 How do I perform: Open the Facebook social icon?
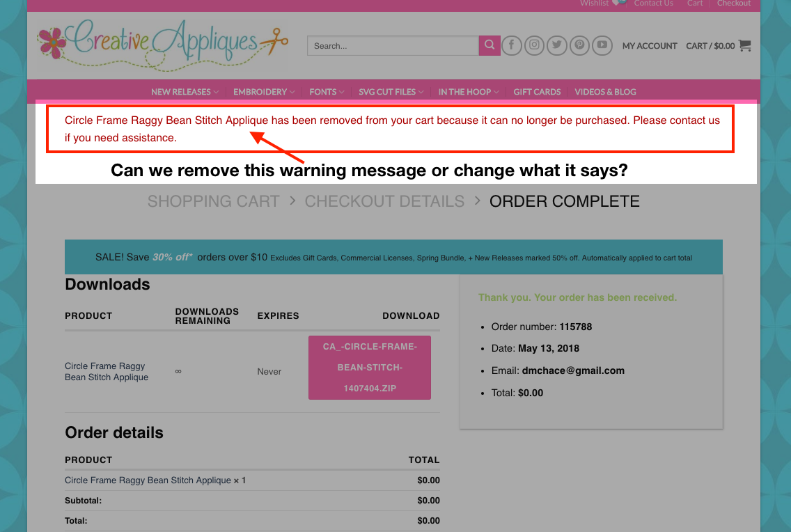tap(512, 45)
